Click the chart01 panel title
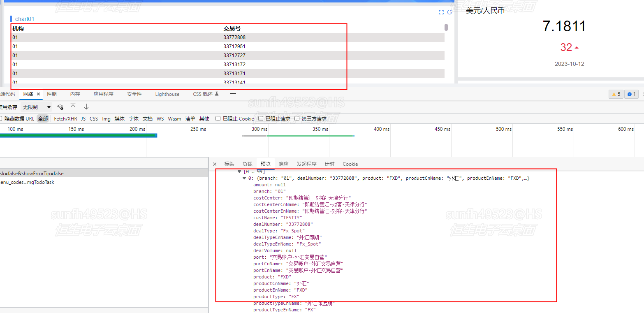Viewport: 644px width, 313px height. point(25,19)
